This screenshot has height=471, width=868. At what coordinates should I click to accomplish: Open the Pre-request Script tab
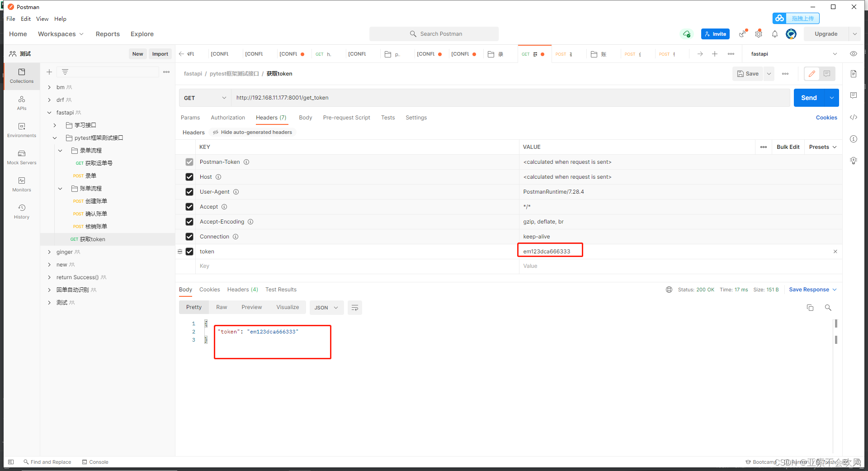pyautogui.click(x=346, y=118)
